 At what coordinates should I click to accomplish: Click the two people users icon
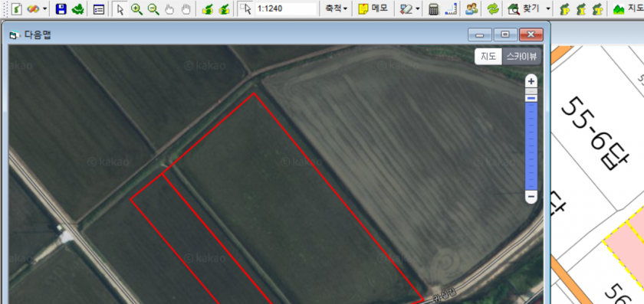pos(471,9)
